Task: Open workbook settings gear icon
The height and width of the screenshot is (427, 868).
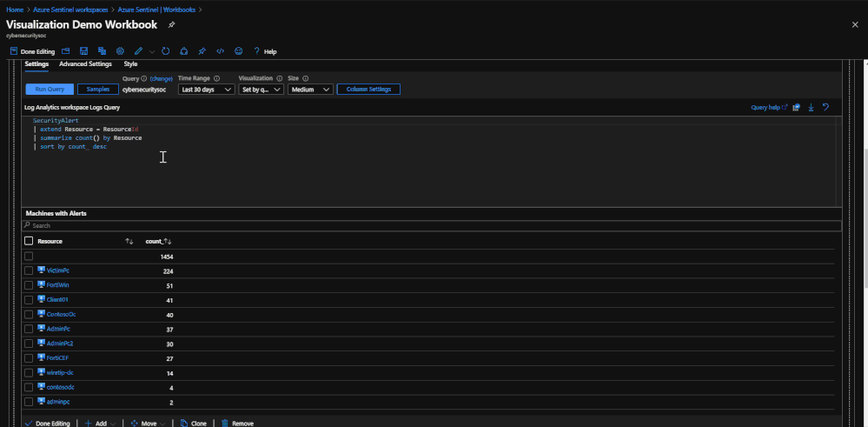Action: [120, 51]
